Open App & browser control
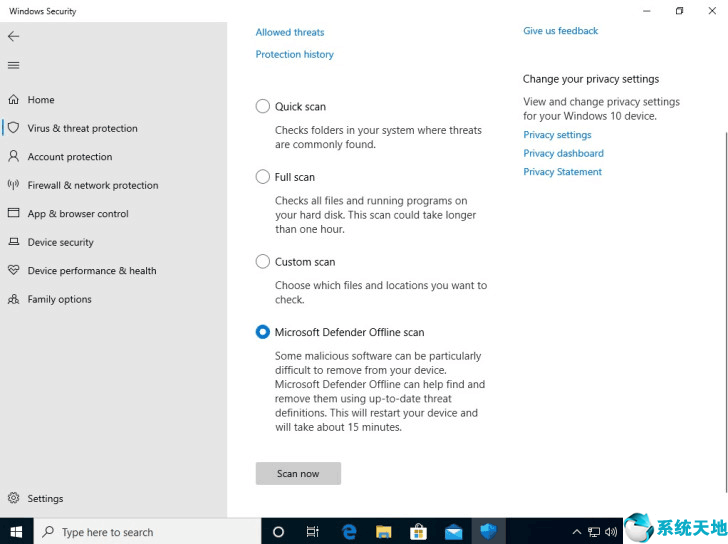The height and width of the screenshot is (544, 728). 113,213
